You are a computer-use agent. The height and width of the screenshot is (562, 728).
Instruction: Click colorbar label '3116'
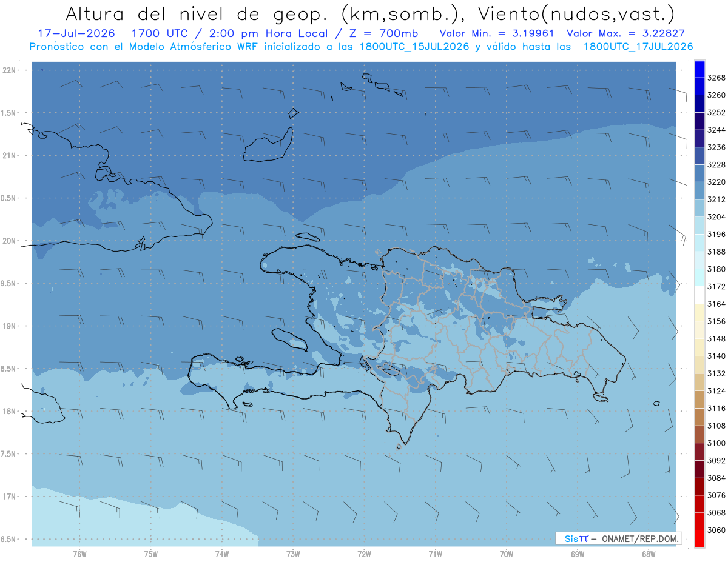pyautogui.click(x=716, y=408)
